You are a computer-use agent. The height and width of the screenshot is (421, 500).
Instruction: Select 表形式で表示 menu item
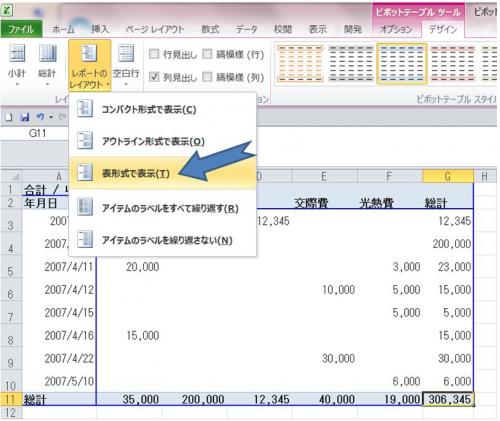click(162, 173)
